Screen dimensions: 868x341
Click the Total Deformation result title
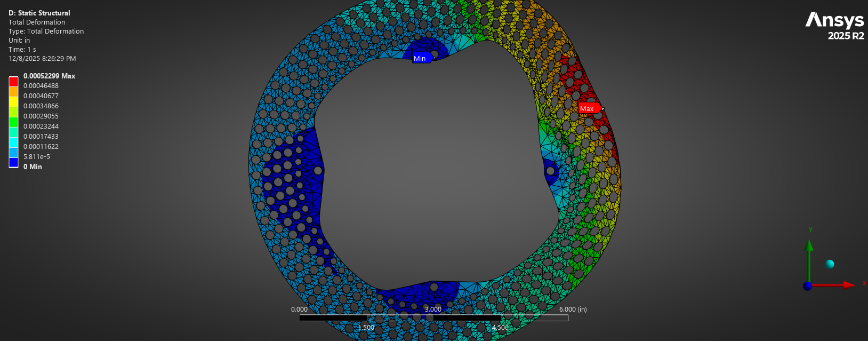37,22
